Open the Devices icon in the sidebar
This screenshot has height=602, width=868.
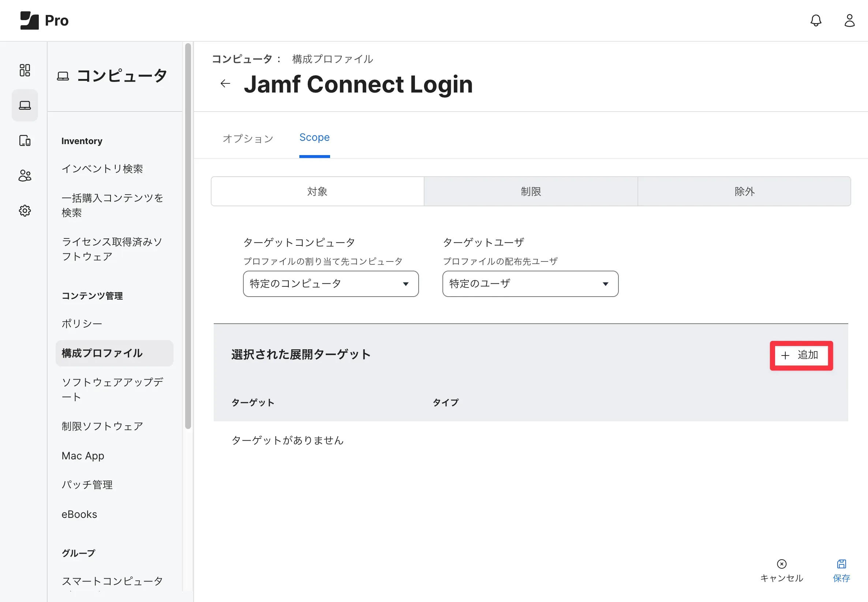point(25,141)
